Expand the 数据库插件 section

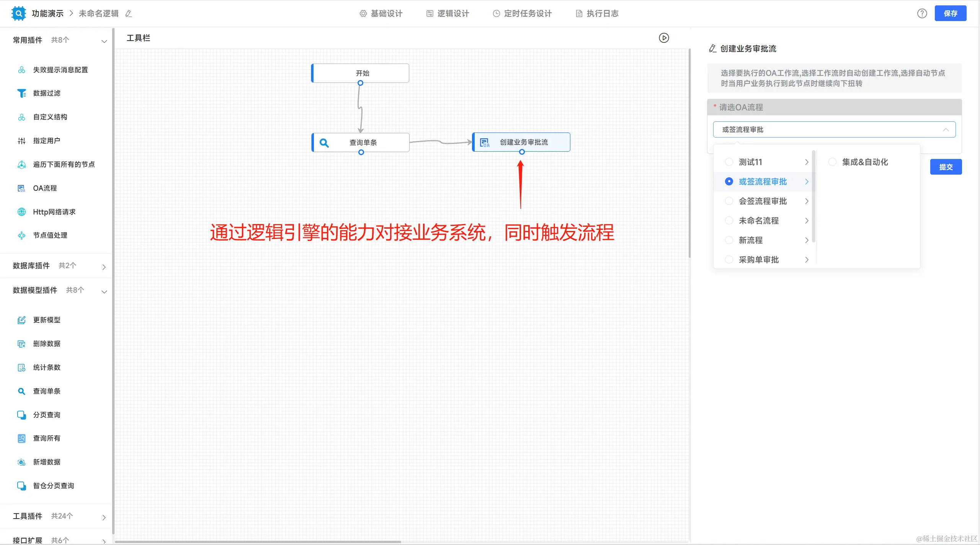[x=104, y=267]
